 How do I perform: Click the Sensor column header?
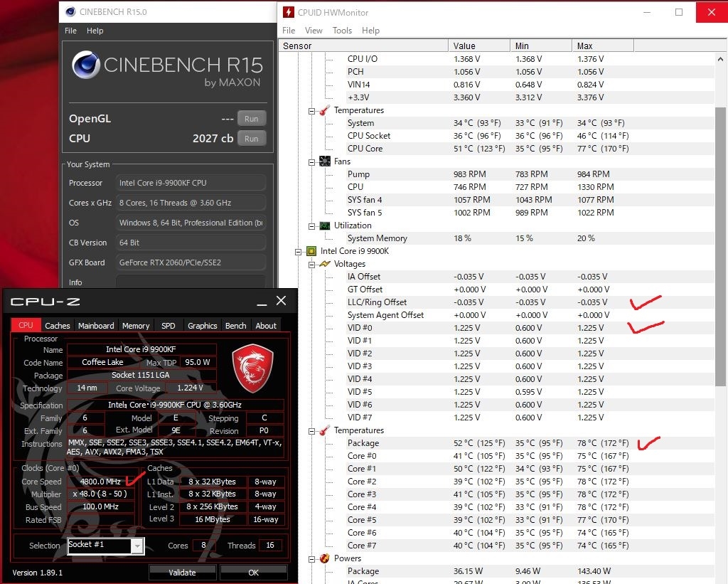pyautogui.click(x=363, y=46)
